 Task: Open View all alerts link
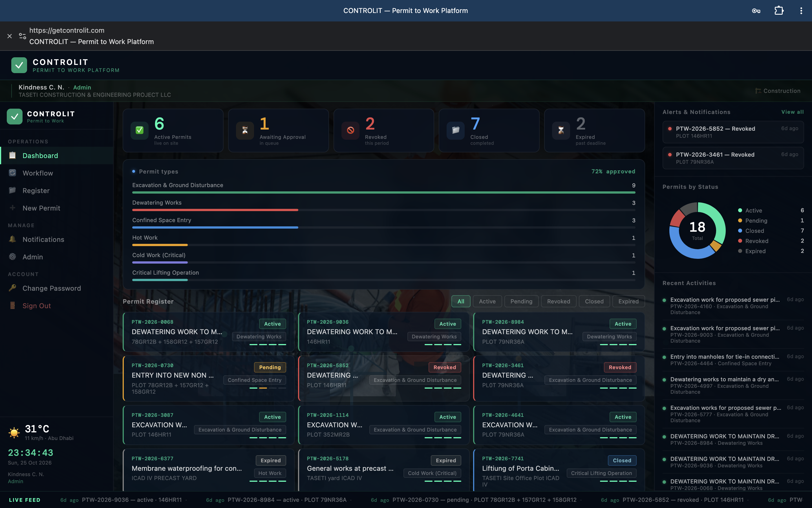pyautogui.click(x=793, y=112)
